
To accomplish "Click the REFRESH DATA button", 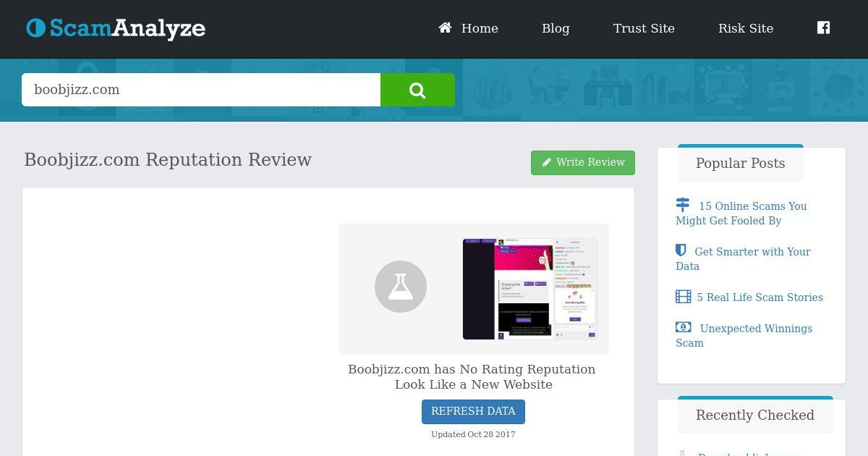I will (473, 411).
